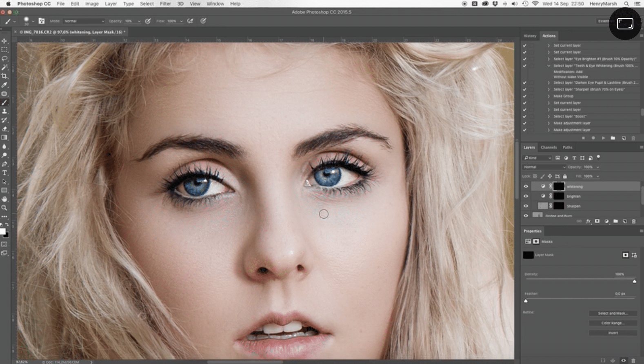Select the whitening layer mask thumbnail
Viewport: 644px width, 364px height.
pyautogui.click(x=558, y=186)
